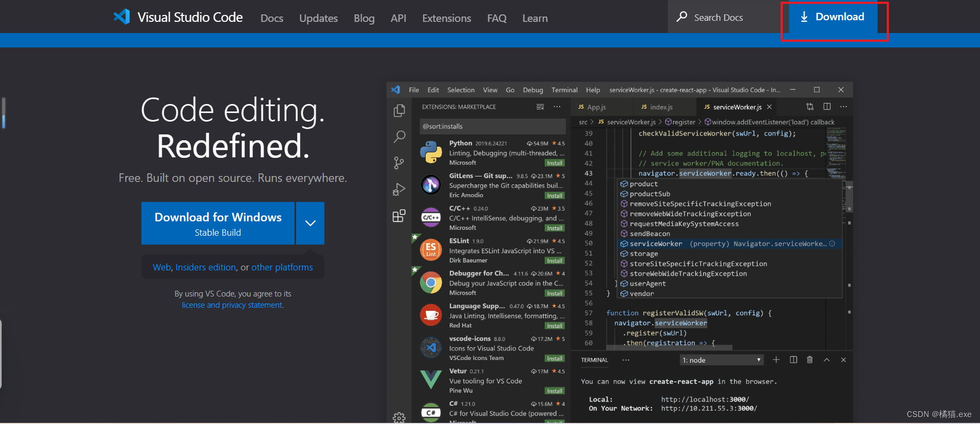Image resolution: width=980 pixels, height=424 pixels.
Task: Open Run and Debug icon in activity bar
Action: (399, 189)
